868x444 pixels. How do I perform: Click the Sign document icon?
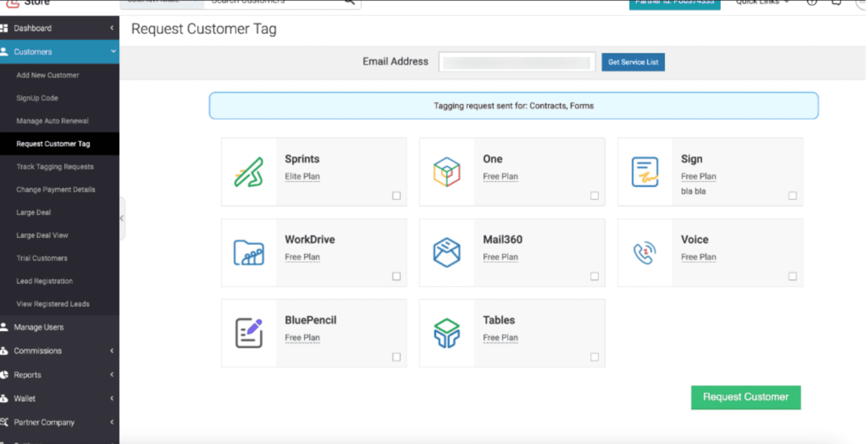645,172
